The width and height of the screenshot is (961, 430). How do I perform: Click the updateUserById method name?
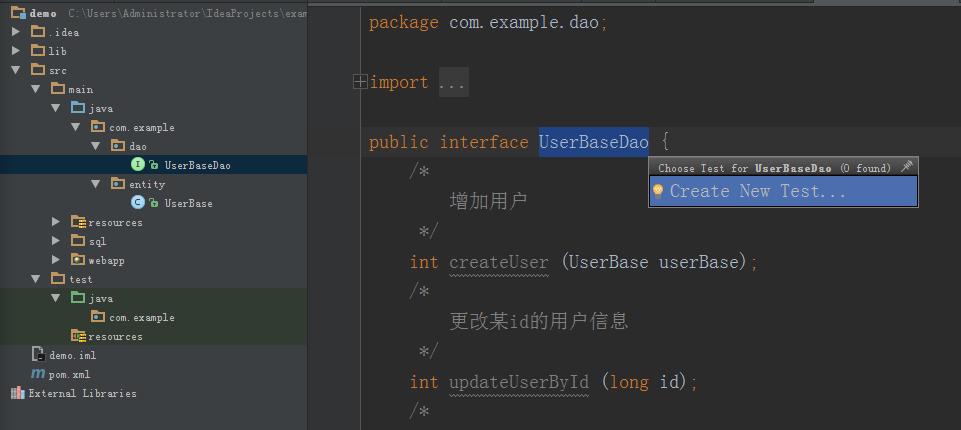pyautogui.click(x=519, y=382)
